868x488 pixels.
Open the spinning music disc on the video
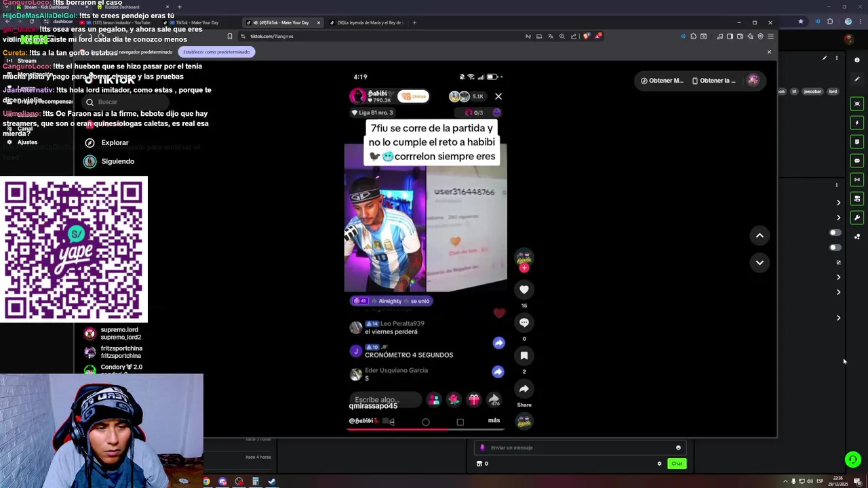click(524, 422)
